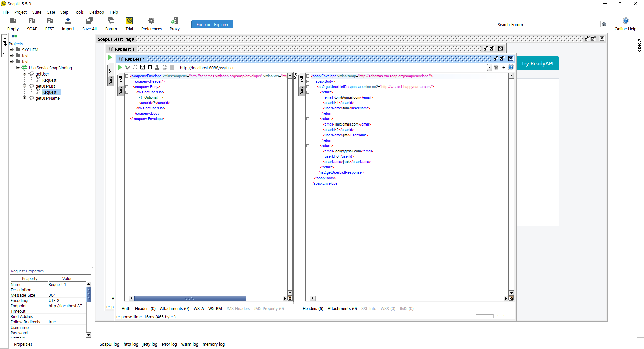This screenshot has height=349, width=644.
Task: Click the REST project toolbar icon
Action: 50,24
